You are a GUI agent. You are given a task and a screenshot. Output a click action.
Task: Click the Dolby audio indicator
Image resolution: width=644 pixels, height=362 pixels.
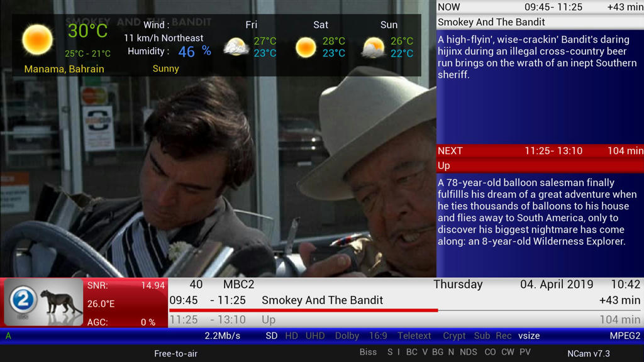[347, 336]
